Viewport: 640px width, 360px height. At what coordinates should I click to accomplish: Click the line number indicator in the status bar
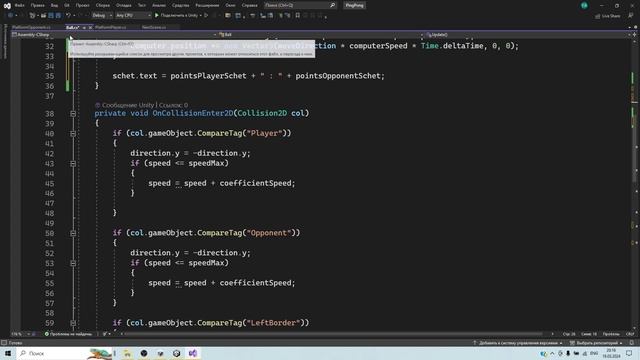(x=569, y=334)
